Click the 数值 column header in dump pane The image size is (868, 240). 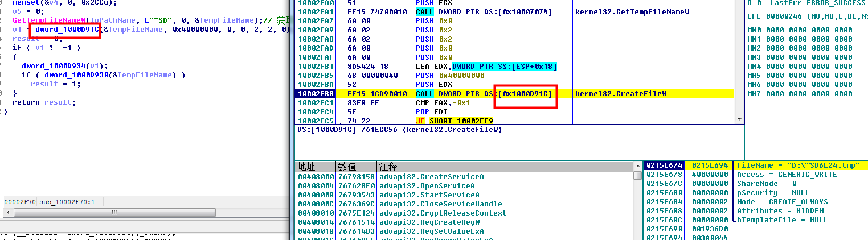[x=356, y=167]
